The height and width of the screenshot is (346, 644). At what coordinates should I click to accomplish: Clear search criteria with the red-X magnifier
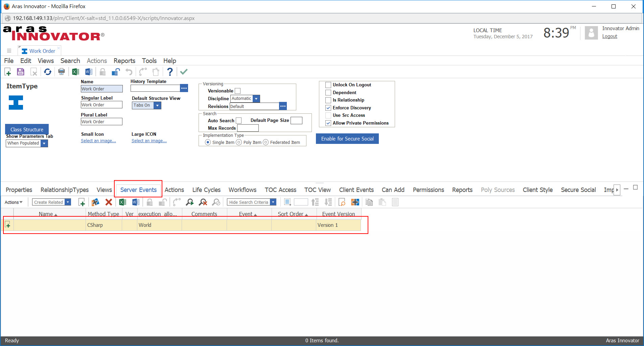[x=203, y=202]
